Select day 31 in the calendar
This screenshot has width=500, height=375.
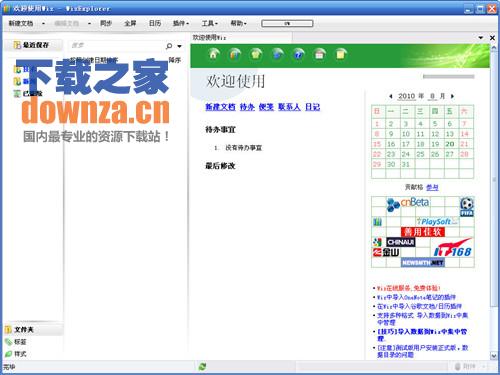point(406,164)
